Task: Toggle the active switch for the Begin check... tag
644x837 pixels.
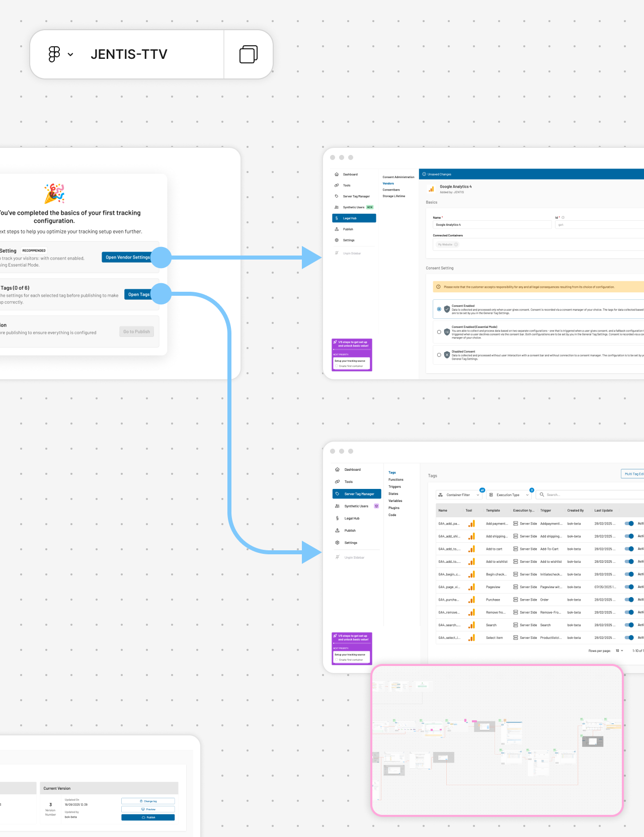Action: point(629,574)
